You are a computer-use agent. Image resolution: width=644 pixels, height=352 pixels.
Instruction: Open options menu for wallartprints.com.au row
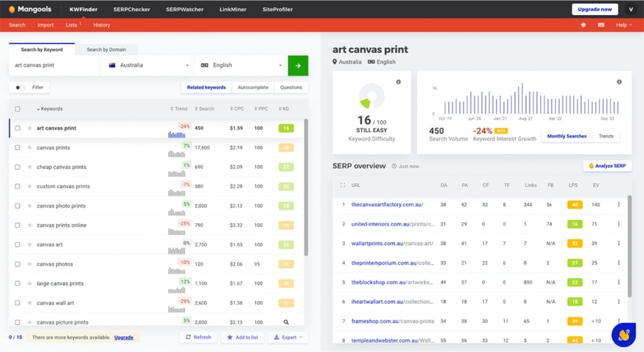point(619,243)
